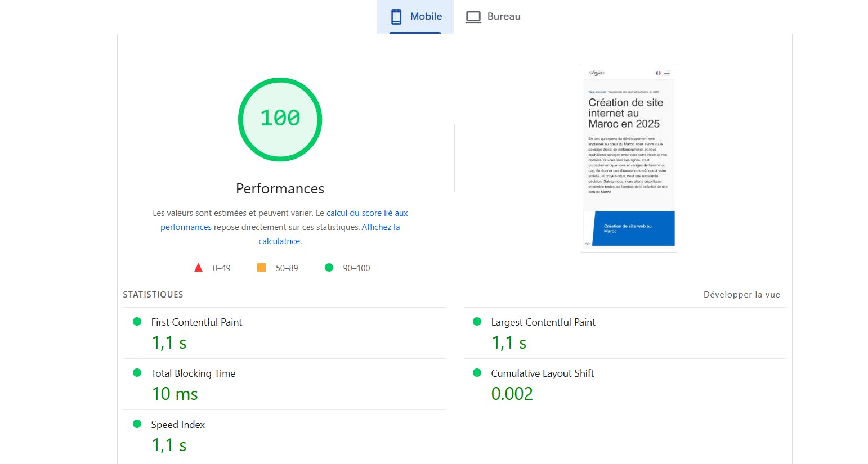Select the 'First Contentful Paint' label

coord(196,322)
